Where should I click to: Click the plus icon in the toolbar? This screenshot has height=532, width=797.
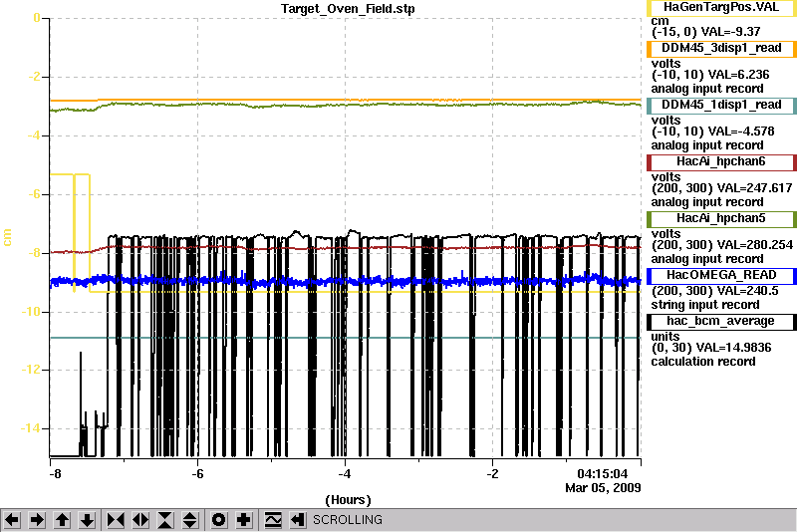click(x=244, y=520)
